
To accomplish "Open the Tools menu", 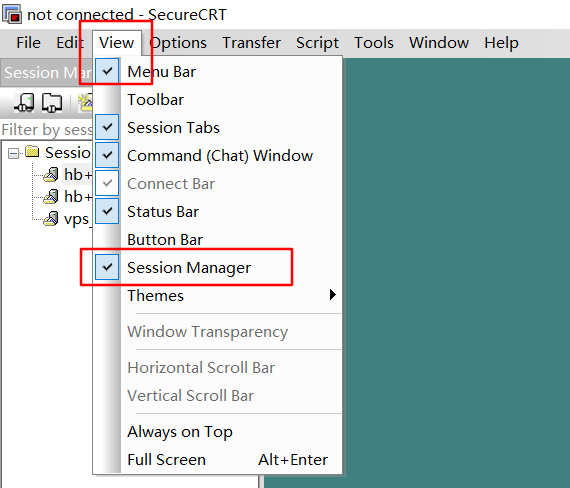I will click(374, 43).
